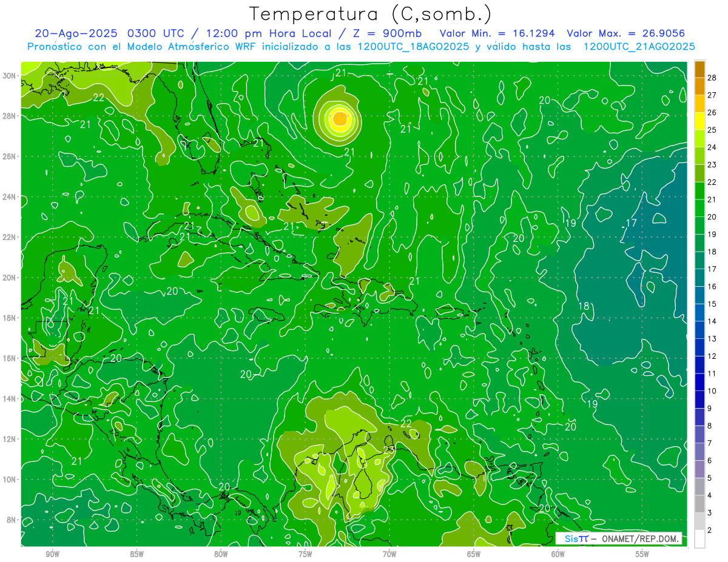
Task: Click the orange warm-core center of the cyclone
Action: (340, 118)
